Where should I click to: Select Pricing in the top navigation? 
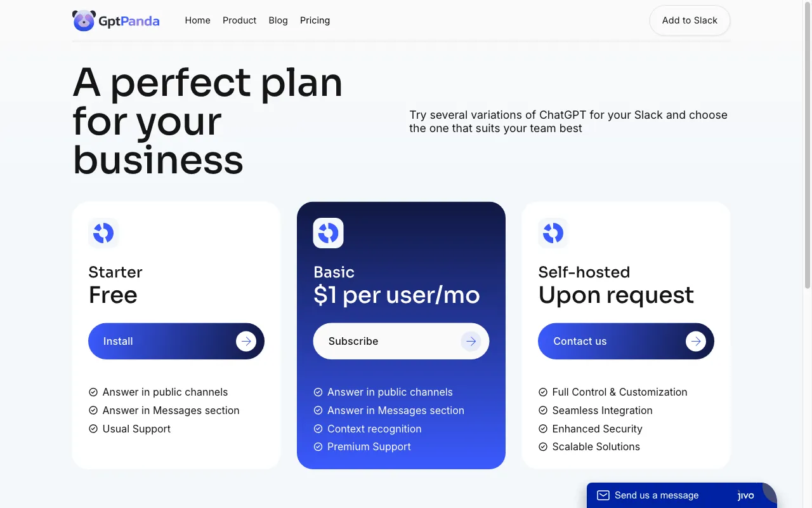pos(315,20)
